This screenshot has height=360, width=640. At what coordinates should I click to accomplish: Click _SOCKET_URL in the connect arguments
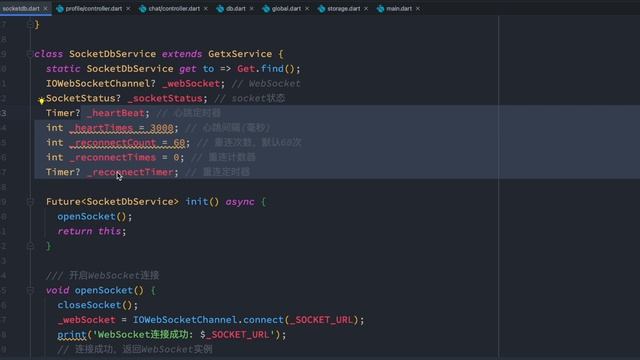click(x=321, y=320)
